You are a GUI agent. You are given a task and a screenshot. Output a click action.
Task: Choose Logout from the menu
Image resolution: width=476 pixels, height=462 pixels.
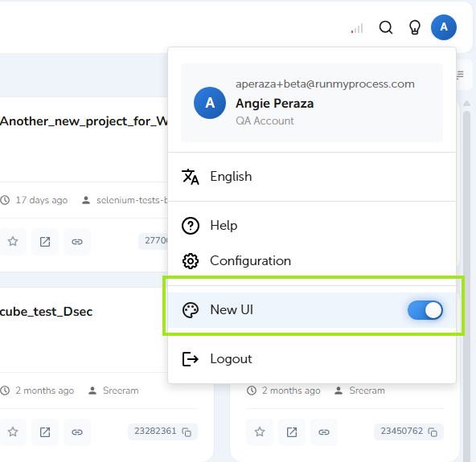tap(312, 359)
